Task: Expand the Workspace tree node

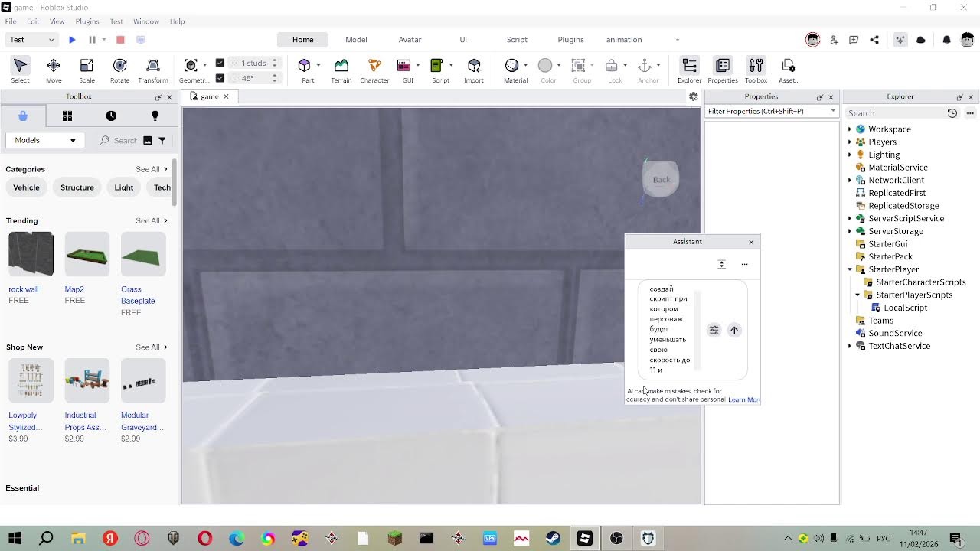Action: click(x=850, y=129)
